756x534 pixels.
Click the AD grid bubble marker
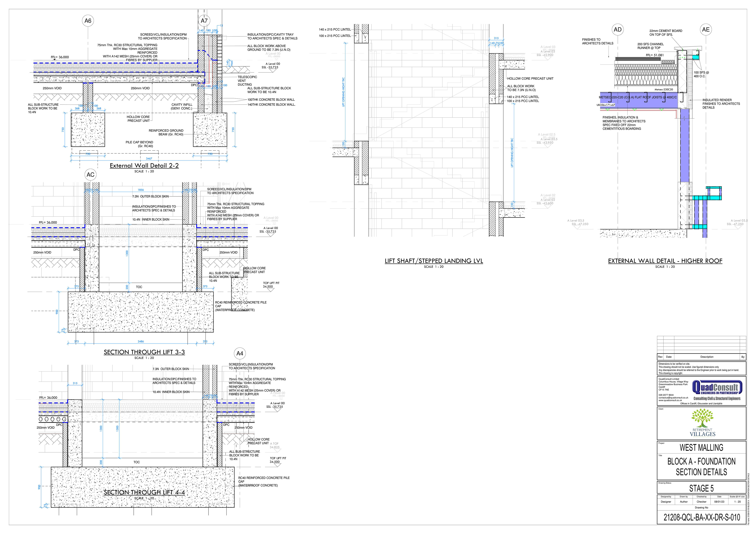point(618,30)
